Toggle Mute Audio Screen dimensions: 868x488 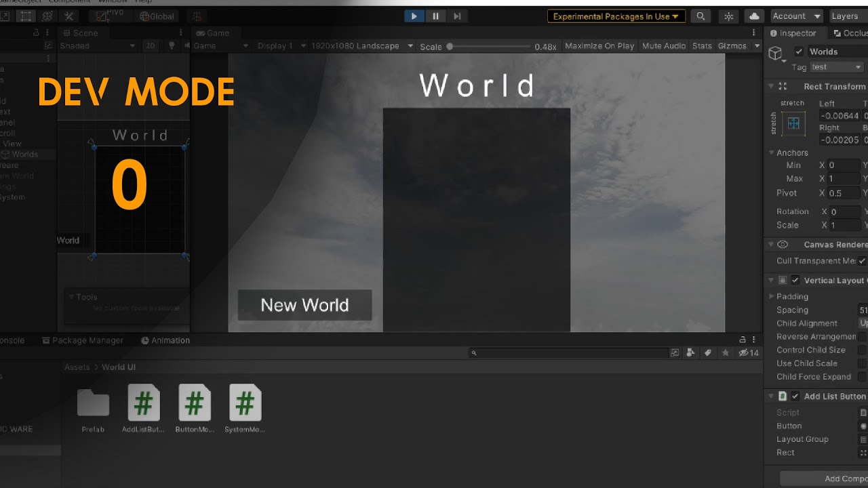(664, 46)
